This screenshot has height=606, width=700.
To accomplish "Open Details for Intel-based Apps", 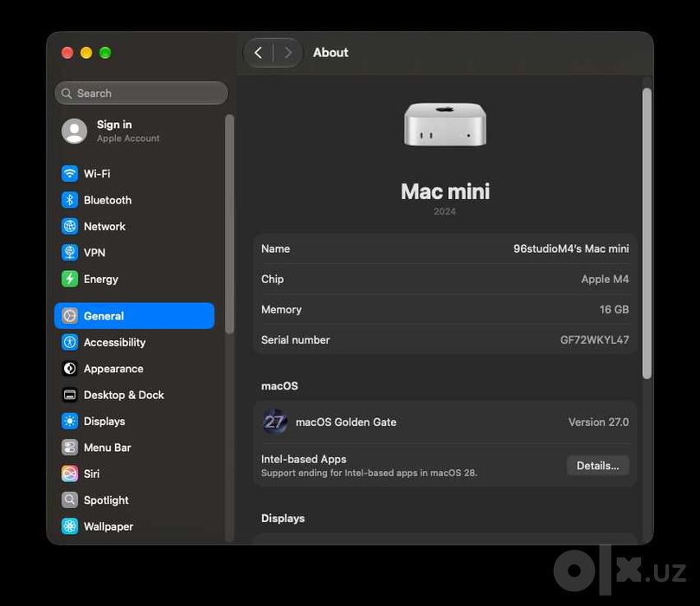I will pyautogui.click(x=598, y=466).
